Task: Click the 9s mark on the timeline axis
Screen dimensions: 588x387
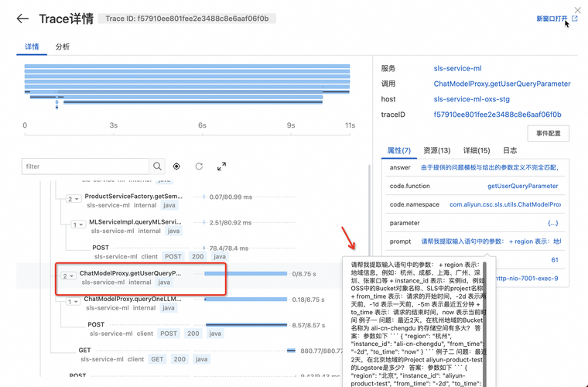Action: [291, 125]
